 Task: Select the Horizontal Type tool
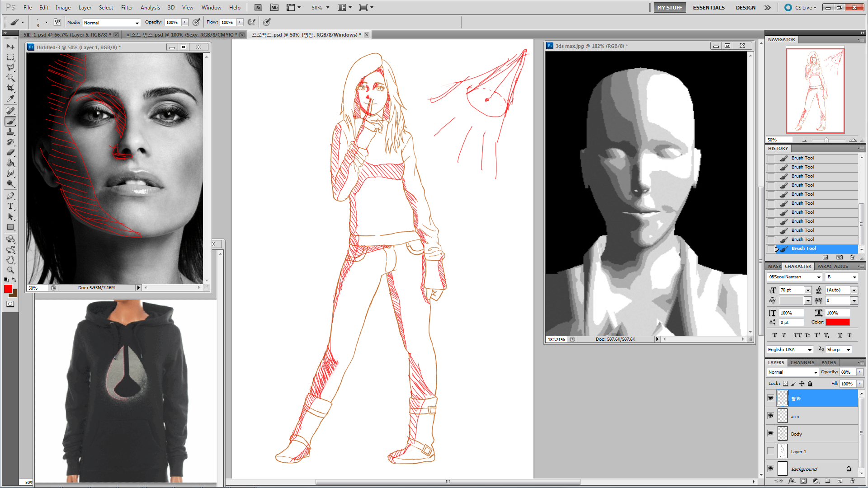pos(10,206)
